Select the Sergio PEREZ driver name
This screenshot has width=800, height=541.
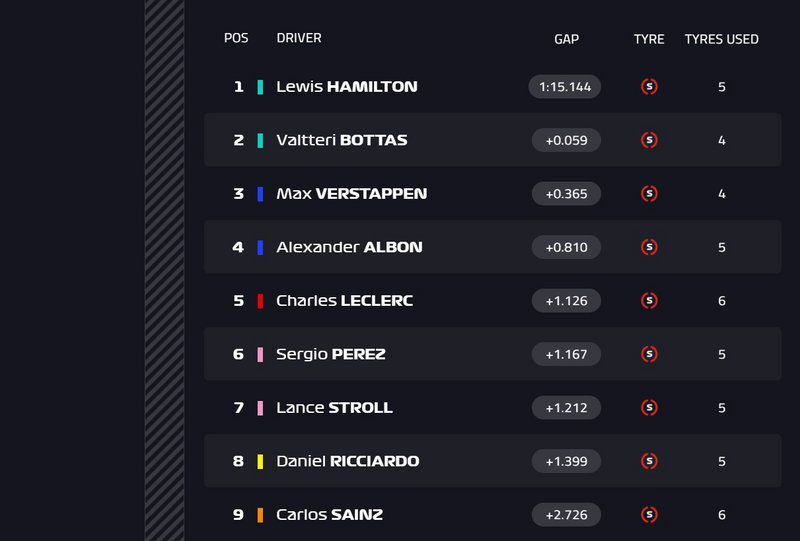[x=330, y=354]
